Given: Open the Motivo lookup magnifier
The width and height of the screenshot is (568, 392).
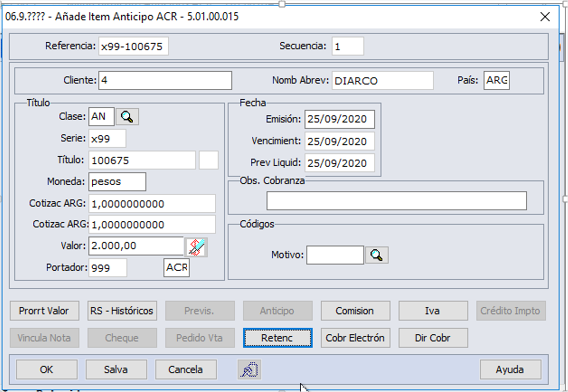Looking at the screenshot, I should 377,255.
